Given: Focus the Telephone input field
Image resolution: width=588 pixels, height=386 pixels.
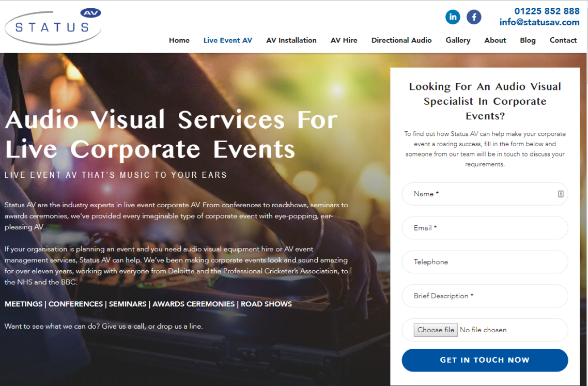Looking at the screenshot, I should (485, 262).
